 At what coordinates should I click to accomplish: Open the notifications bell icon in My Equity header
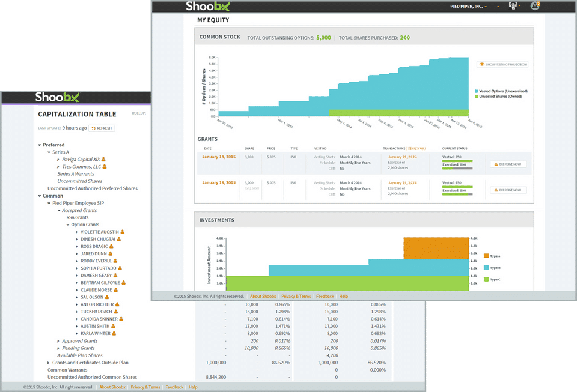pos(535,6)
